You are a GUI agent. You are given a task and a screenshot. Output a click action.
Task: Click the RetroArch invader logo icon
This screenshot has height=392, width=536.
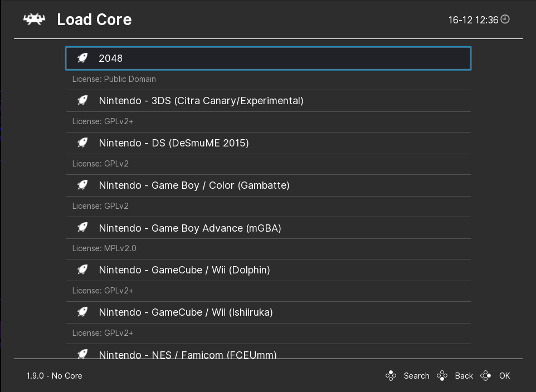pos(34,19)
